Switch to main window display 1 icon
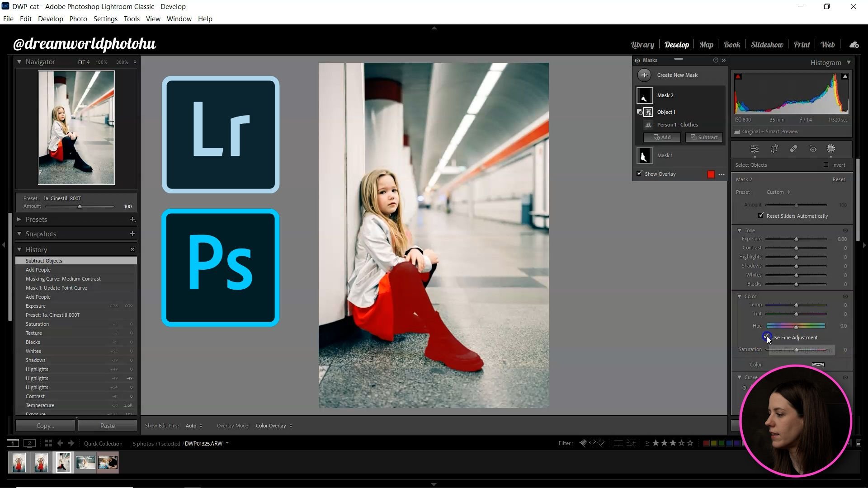Image resolution: width=868 pixels, height=488 pixels. pyautogui.click(x=13, y=443)
